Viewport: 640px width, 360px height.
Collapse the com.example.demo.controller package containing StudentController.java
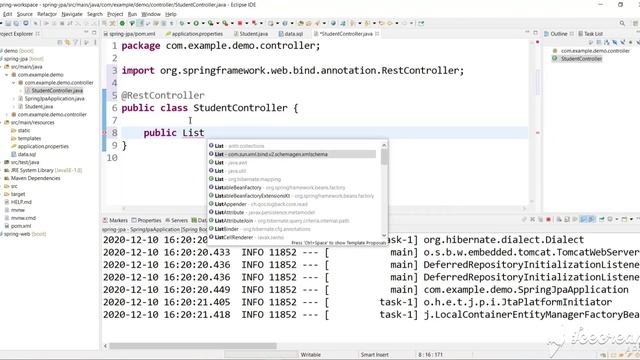pos(13,83)
